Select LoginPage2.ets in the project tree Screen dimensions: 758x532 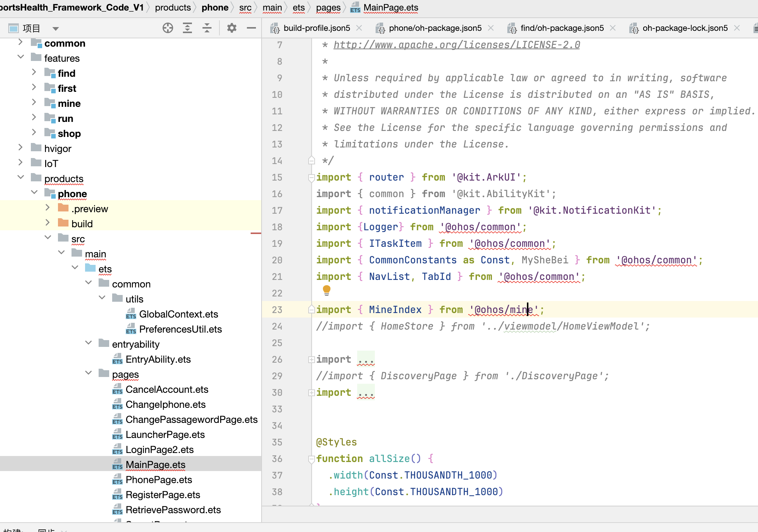(160, 449)
